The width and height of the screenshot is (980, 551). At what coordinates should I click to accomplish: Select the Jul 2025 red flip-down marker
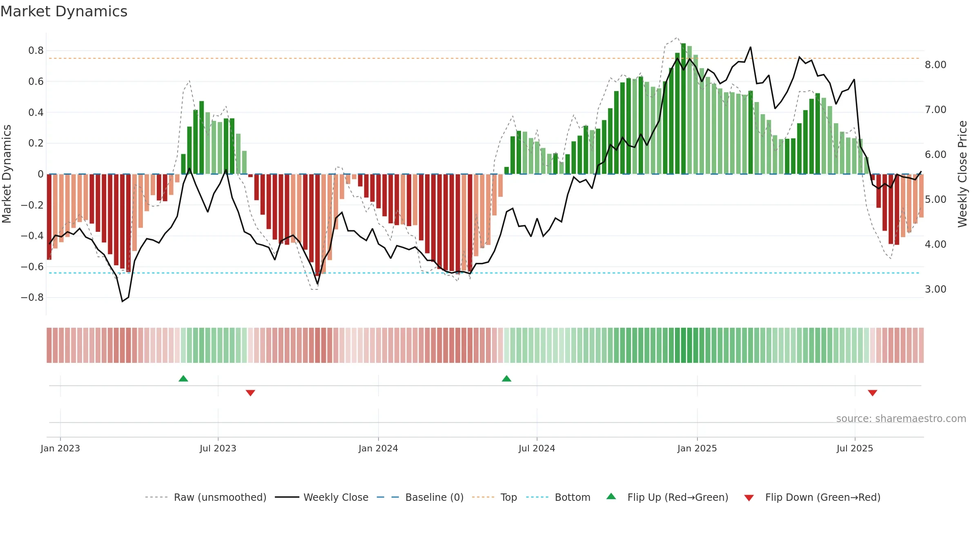click(873, 393)
